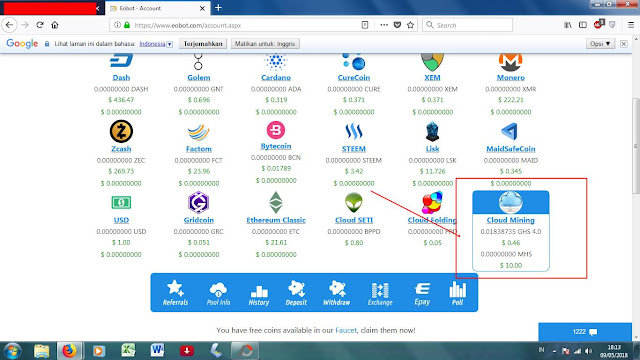Open the Cardano coin link
This screenshot has width=640, height=360.
pyautogui.click(x=276, y=78)
